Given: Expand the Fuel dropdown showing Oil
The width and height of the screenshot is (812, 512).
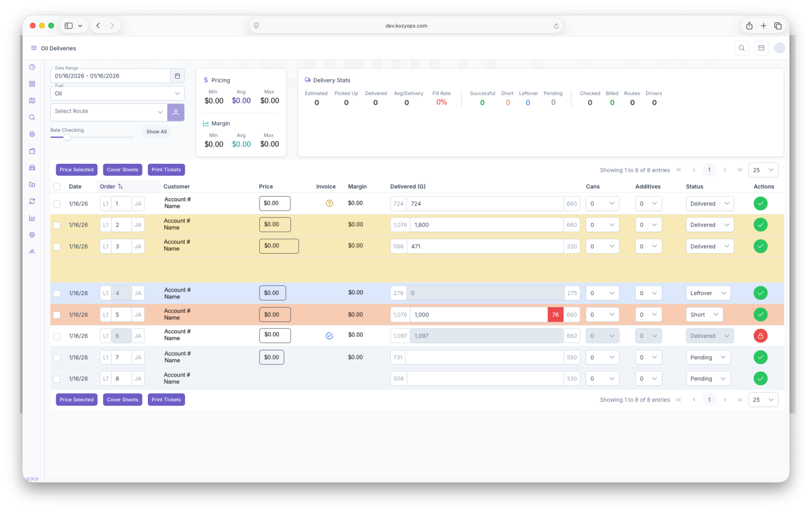Looking at the screenshot, I should coord(117,94).
